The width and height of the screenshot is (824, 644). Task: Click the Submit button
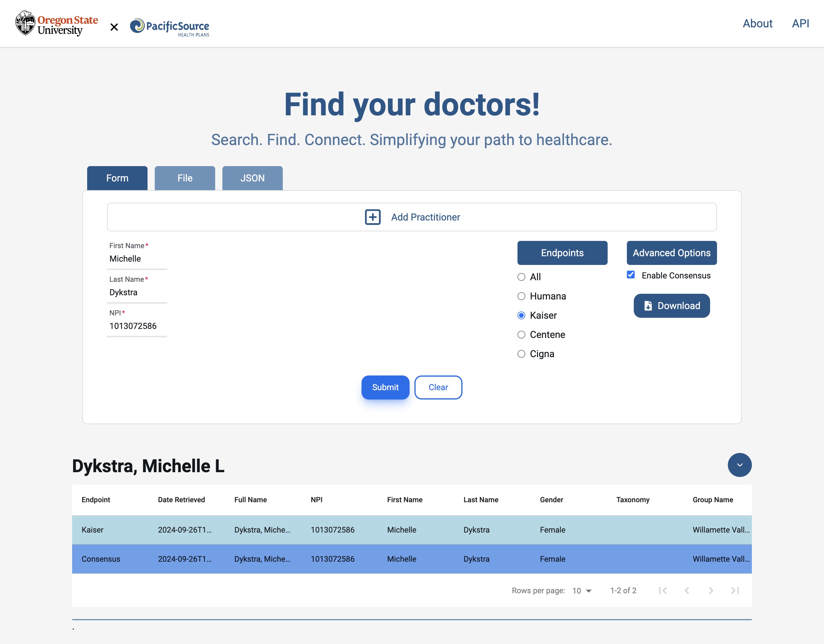click(x=385, y=387)
